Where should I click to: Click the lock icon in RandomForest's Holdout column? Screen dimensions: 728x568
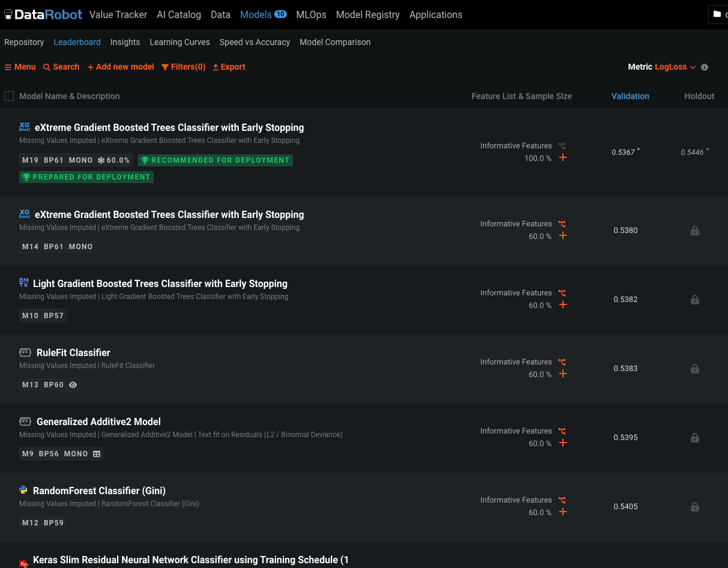pos(695,506)
